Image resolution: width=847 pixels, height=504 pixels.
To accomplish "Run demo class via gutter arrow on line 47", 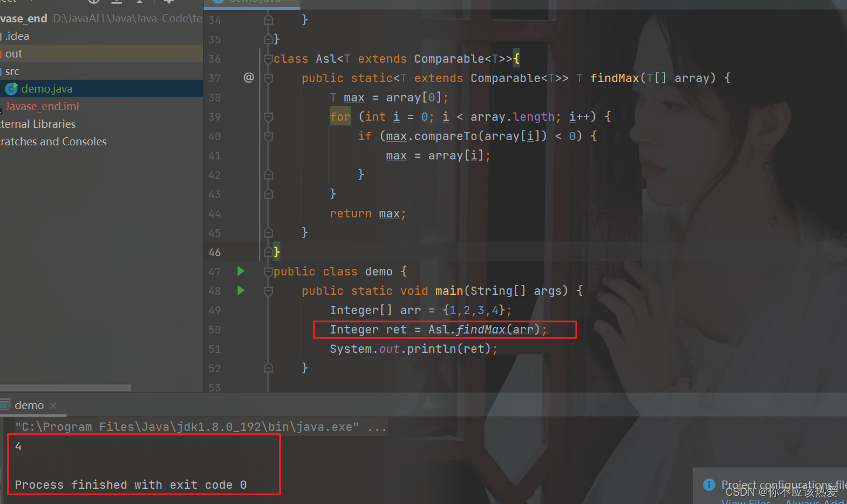I will (241, 271).
